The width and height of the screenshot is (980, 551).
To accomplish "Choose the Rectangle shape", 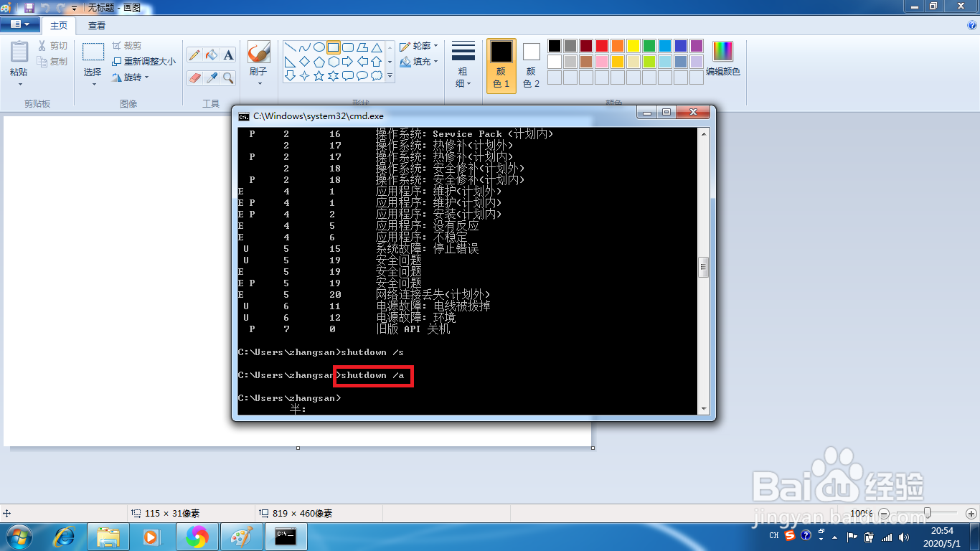I will (x=334, y=47).
